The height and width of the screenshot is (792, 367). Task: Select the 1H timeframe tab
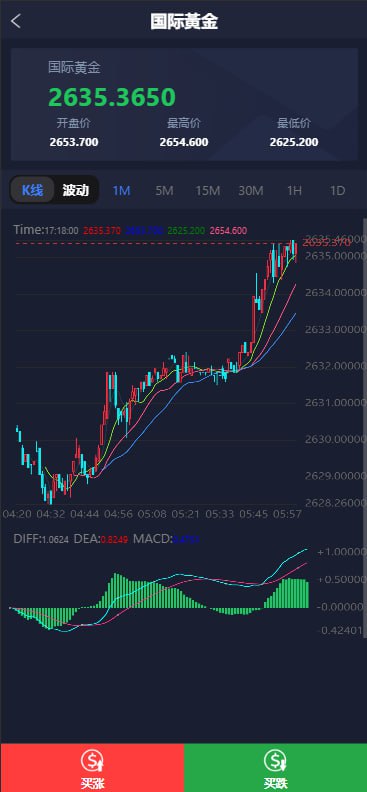coord(294,190)
